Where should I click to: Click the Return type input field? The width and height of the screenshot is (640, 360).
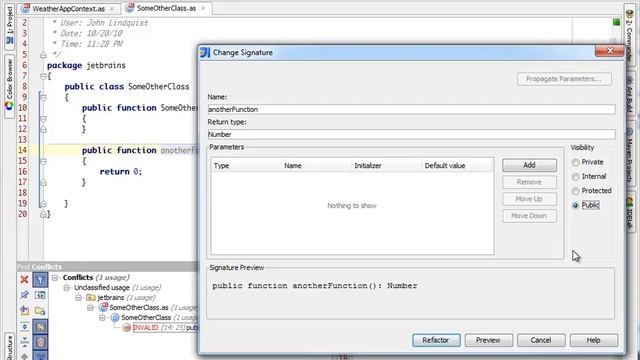point(411,134)
